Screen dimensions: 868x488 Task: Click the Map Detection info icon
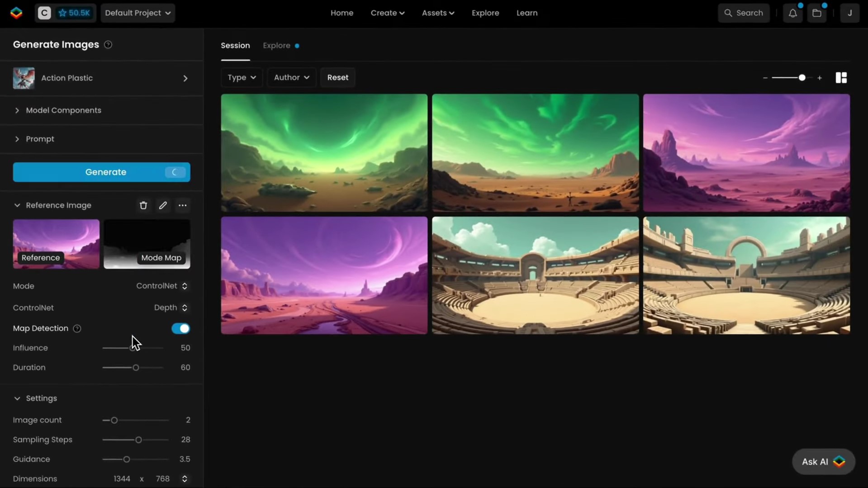[77, 328]
